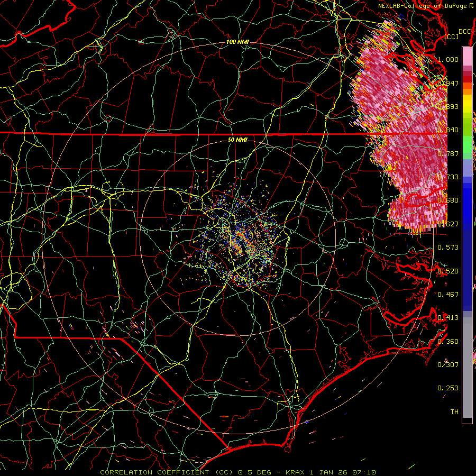
Task: Pick the gray swatch on the color bar
Action: (467, 368)
